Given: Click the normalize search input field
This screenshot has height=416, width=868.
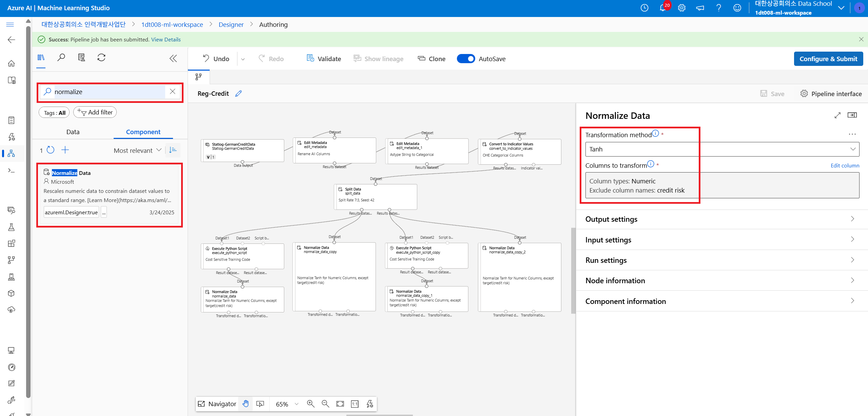Looking at the screenshot, I should pyautogui.click(x=109, y=92).
